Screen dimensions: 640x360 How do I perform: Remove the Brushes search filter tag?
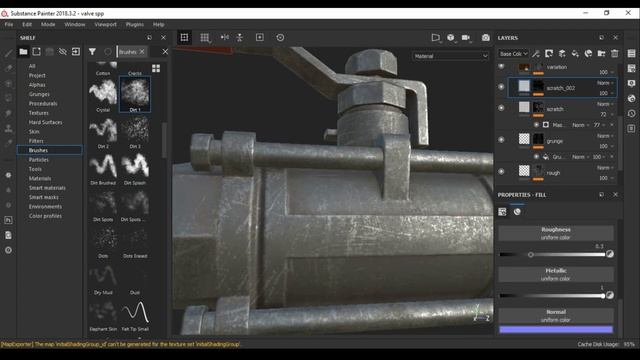point(142,52)
